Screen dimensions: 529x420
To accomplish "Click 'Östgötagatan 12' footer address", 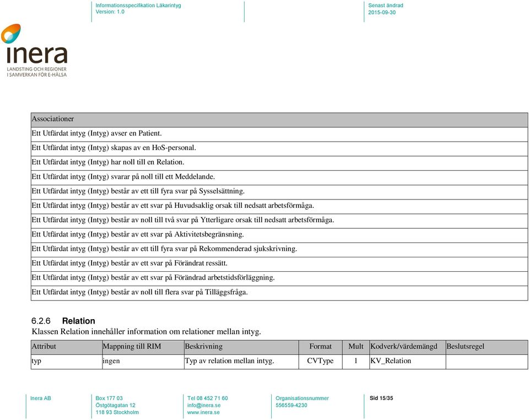I will pyautogui.click(x=115, y=406).
